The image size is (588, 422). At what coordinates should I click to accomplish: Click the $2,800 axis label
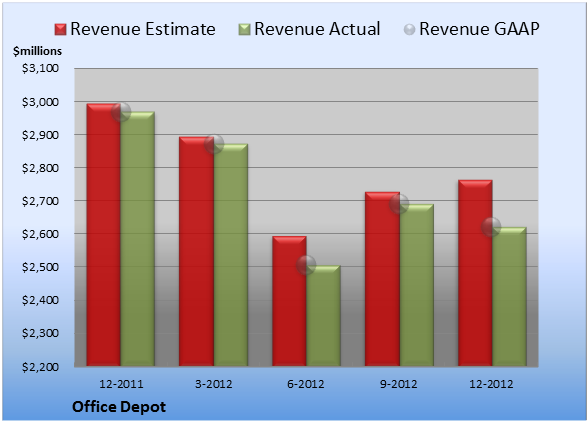click(x=40, y=168)
